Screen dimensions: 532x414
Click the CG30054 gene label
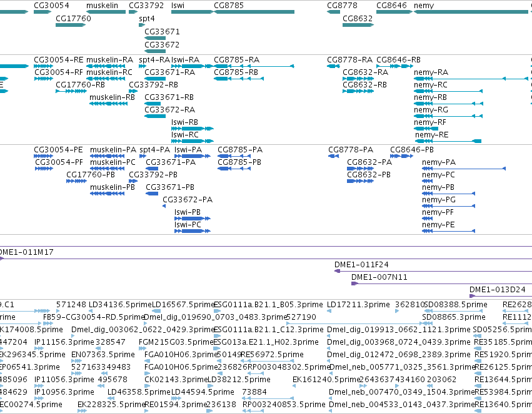(51, 6)
